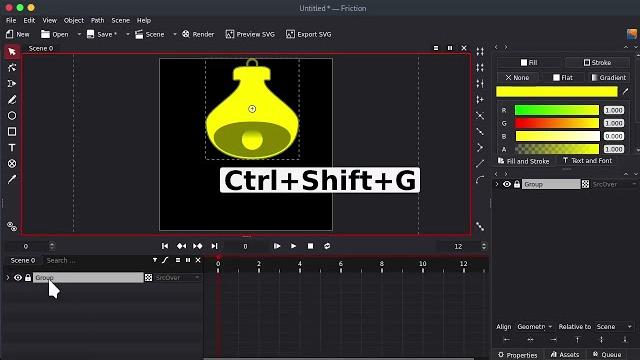Open the View menu
Screen dimensions: 640x360
[49, 20]
